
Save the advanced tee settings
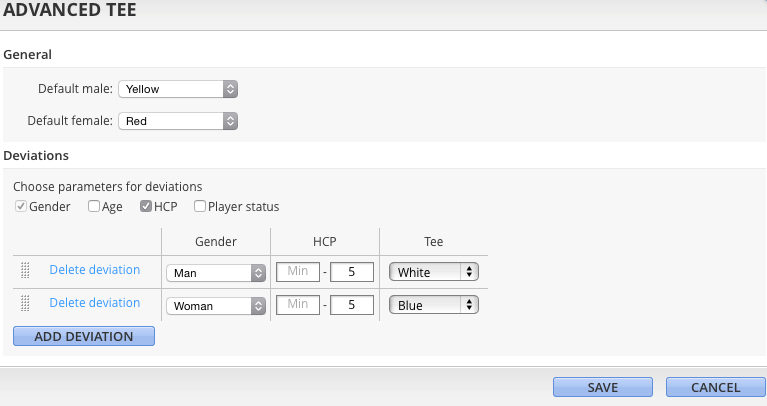(603, 387)
